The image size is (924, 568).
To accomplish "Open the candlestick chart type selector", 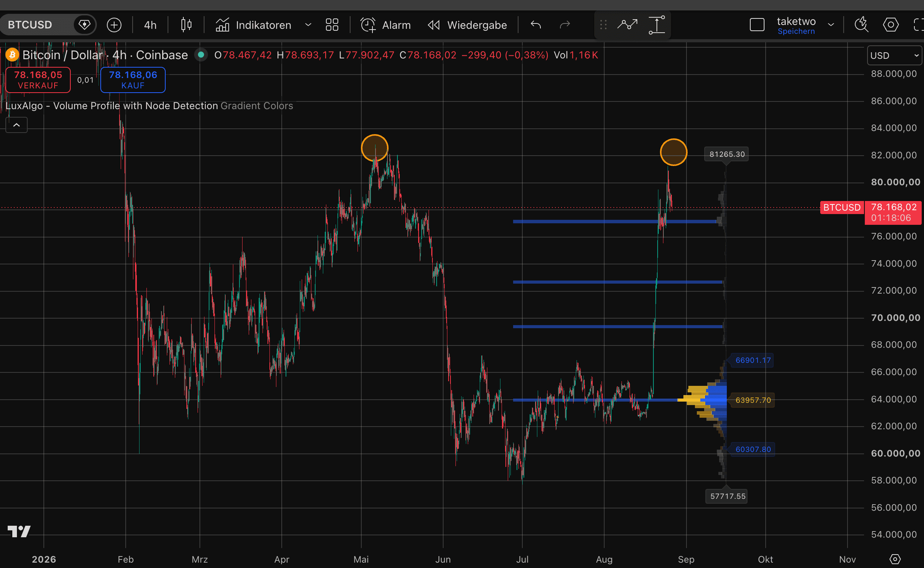I will point(186,25).
